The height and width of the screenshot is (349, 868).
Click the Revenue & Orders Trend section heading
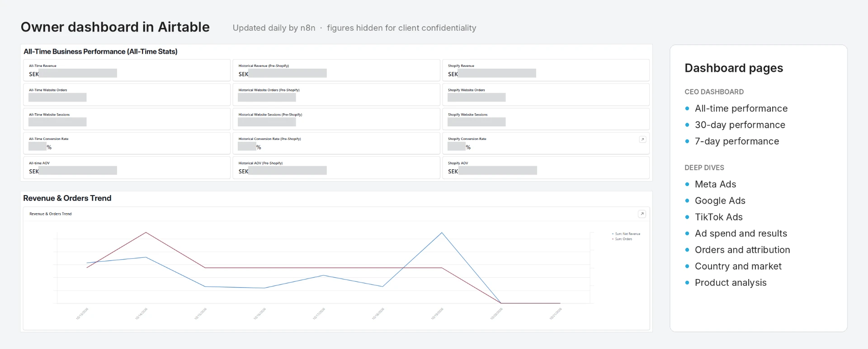tap(67, 198)
